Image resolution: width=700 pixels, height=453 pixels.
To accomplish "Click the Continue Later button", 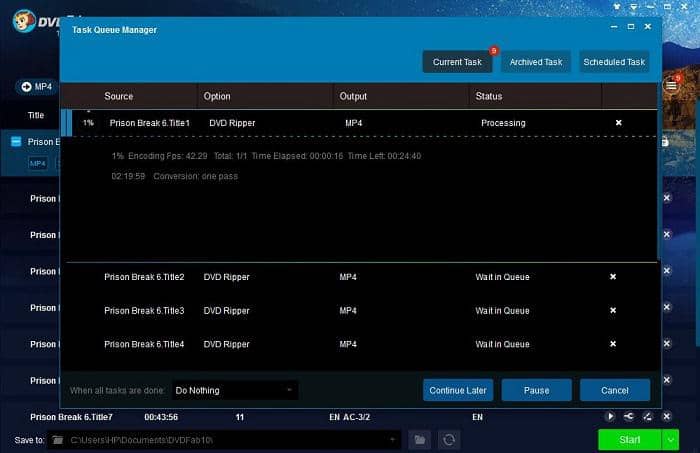I will pyautogui.click(x=458, y=391).
